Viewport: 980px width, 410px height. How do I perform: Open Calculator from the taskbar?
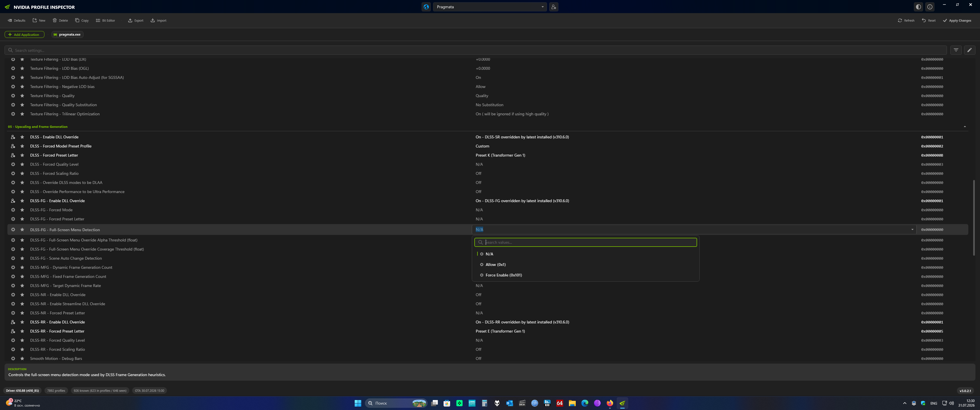pos(484,403)
